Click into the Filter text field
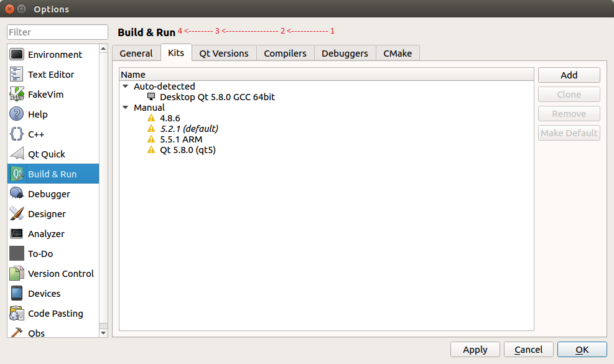The width and height of the screenshot is (614, 364). pos(57,32)
